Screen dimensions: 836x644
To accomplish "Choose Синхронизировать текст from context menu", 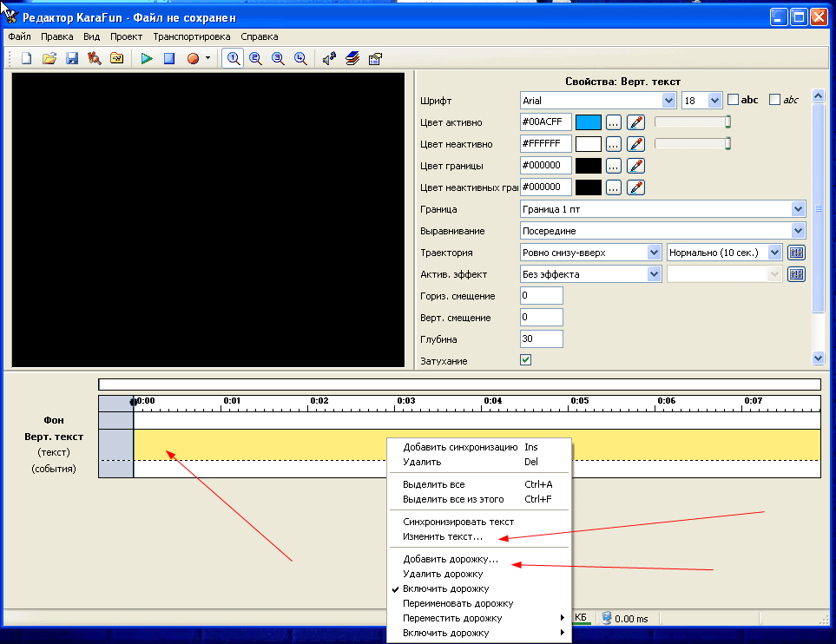I will point(479,522).
